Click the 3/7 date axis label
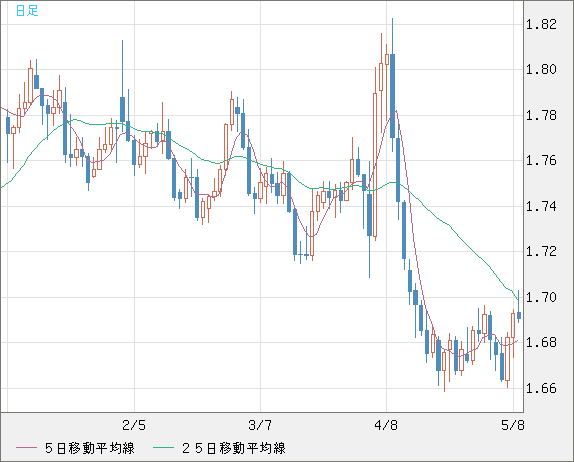574x462 pixels. click(260, 425)
